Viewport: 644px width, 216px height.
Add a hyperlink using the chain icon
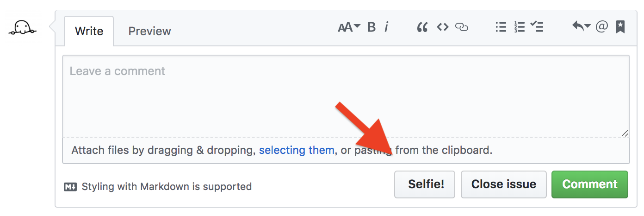coord(462,27)
